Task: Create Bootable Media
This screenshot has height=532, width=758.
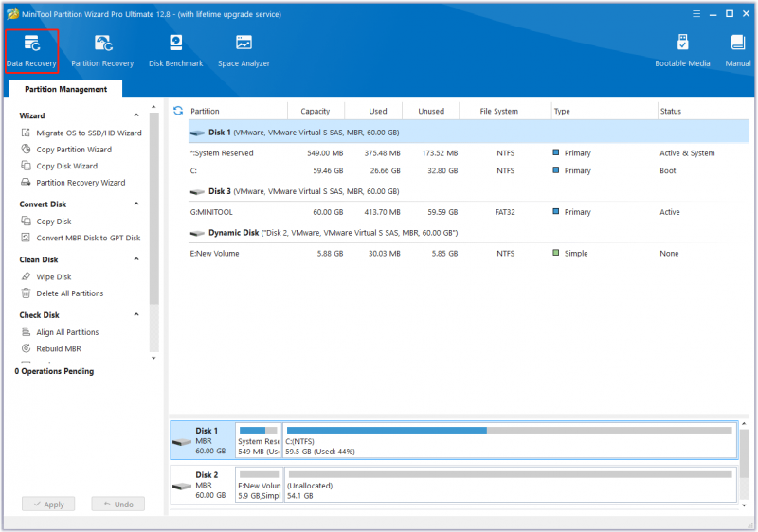Action: tap(682, 51)
